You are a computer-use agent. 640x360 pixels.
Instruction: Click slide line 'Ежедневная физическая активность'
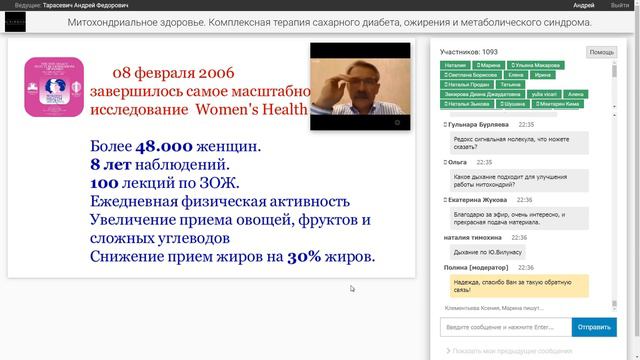[x=220, y=201]
